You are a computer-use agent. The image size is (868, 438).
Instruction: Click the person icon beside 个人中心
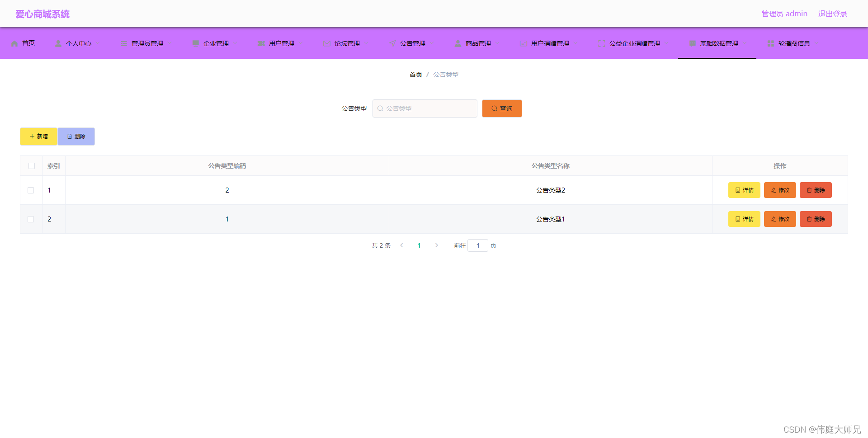[x=58, y=43]
